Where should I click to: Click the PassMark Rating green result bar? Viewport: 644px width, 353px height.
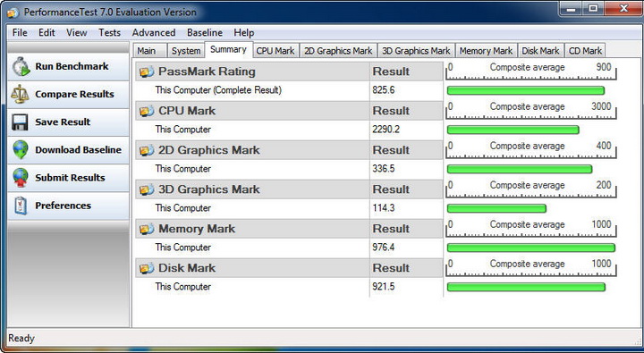[x=526, y=91]
